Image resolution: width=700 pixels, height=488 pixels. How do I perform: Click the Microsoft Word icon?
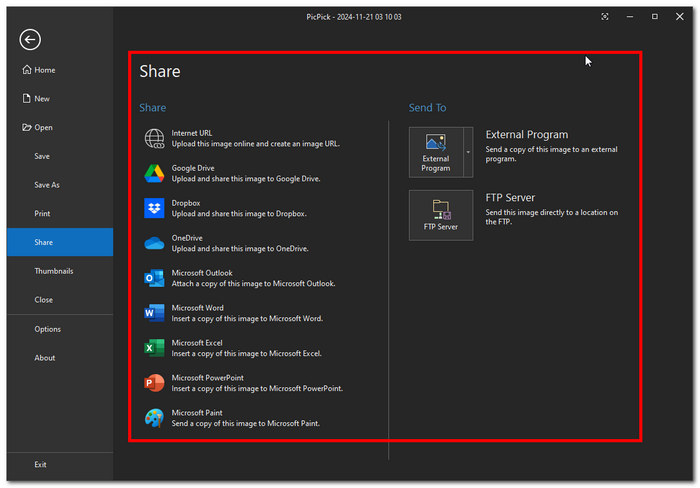154,313
